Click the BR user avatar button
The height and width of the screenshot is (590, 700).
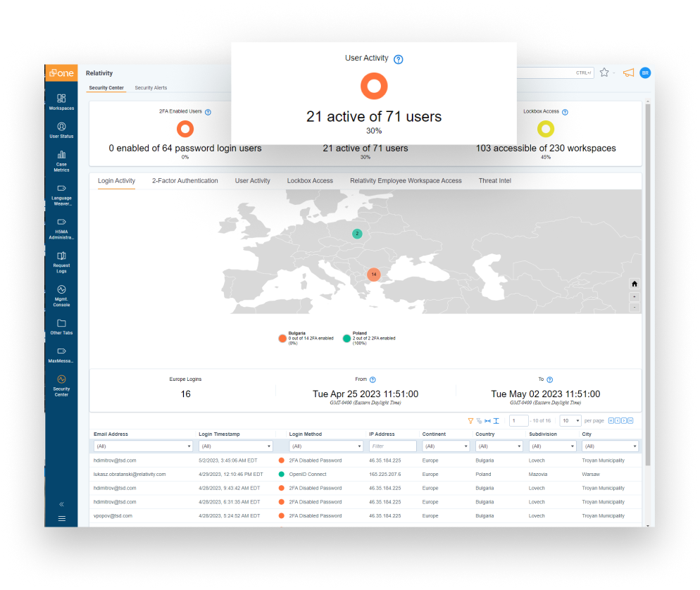coord(645,73)
